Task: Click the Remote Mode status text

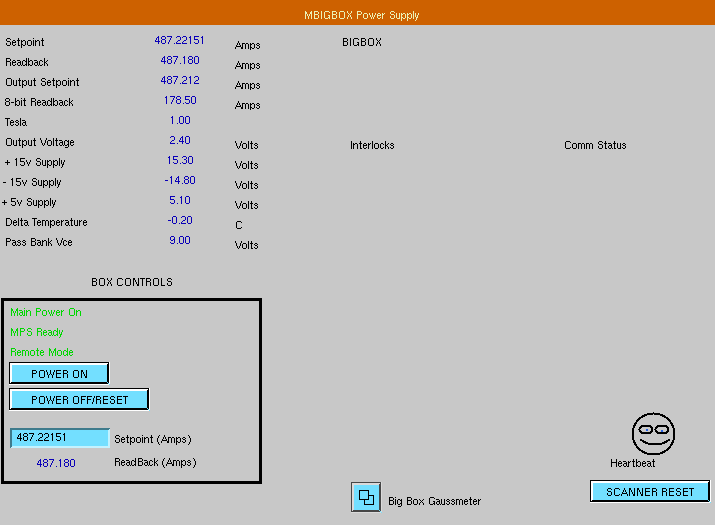Action: click(x=41, y=353)
